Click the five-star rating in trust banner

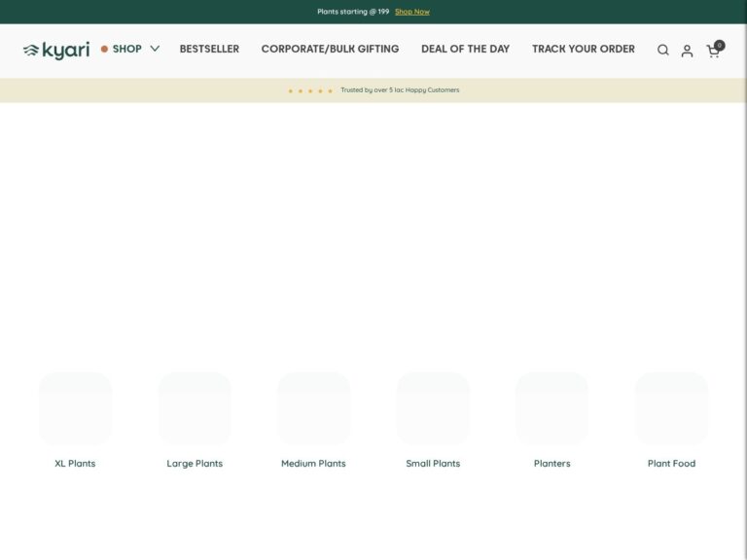click(310, 90)
